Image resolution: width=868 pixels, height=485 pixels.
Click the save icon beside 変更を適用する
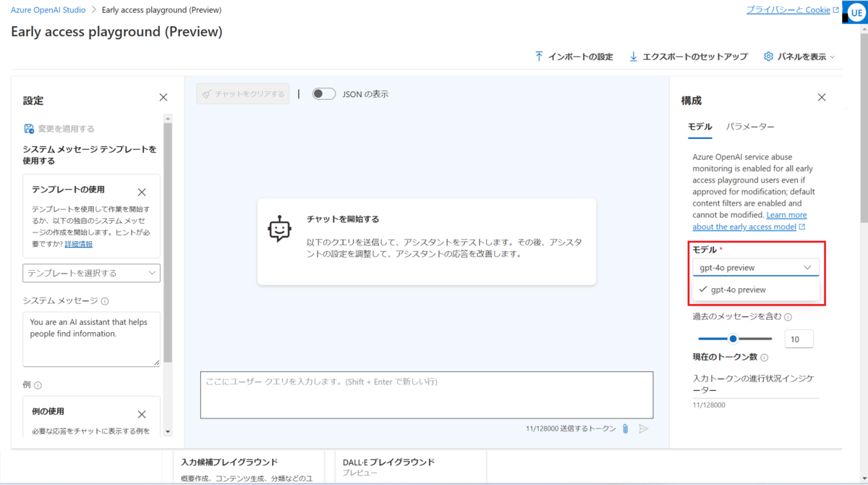[x=29, y=129]
